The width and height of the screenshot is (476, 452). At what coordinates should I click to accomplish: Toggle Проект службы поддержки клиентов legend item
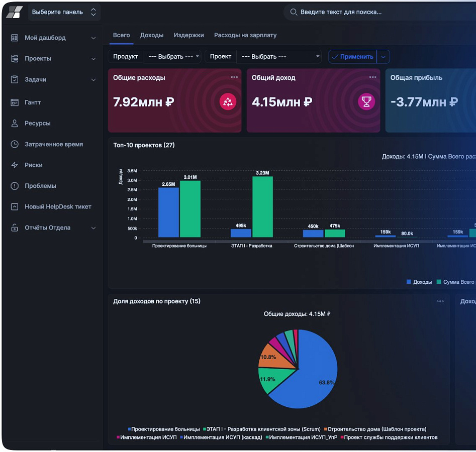point(389,437)
